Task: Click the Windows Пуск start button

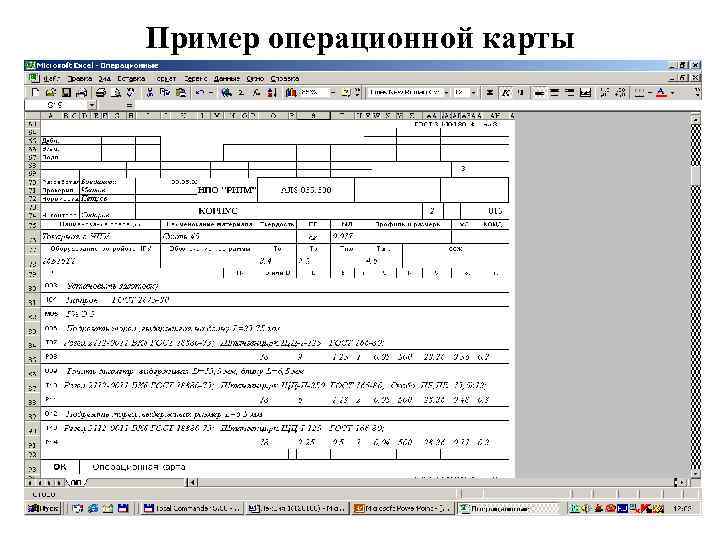Action: tap(43, 508)
